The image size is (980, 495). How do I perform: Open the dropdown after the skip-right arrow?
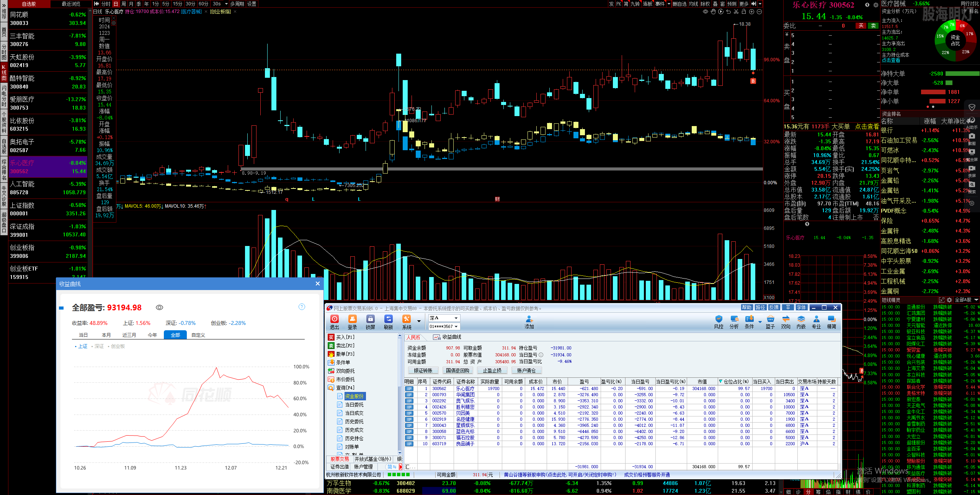pyautogui.click(x=760, y=4)
